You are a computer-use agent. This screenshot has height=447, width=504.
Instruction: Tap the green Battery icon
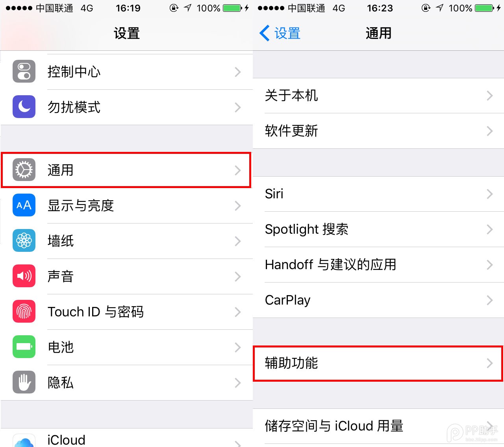coord(24,347)
